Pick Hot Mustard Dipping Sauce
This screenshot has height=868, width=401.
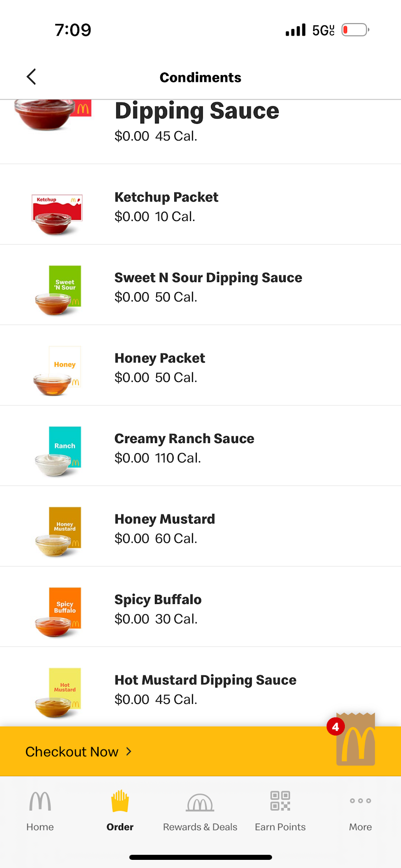coord(205,680)
